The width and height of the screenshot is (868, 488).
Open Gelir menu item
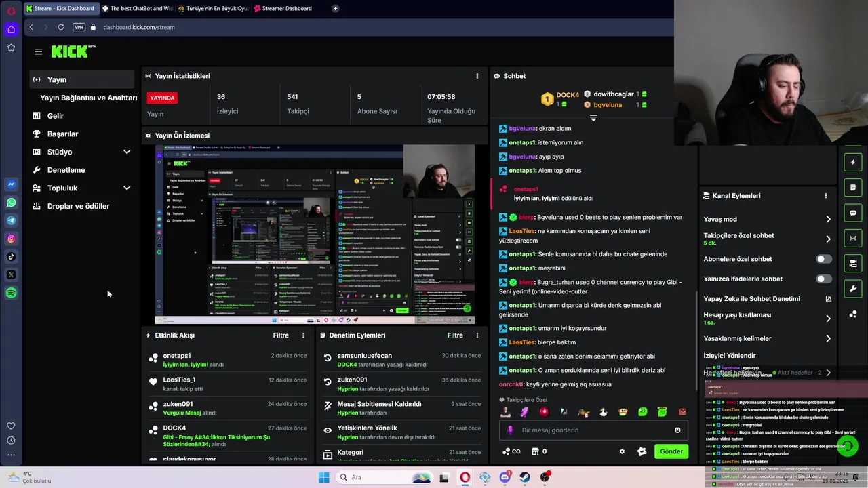pyautogui.click(x=56, y=116)
